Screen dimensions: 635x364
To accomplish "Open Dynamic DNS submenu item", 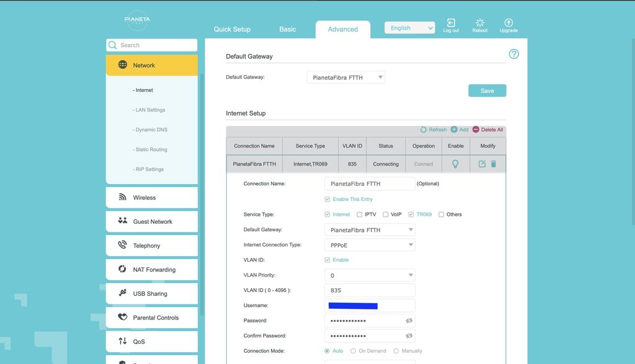I will [150, 130].
